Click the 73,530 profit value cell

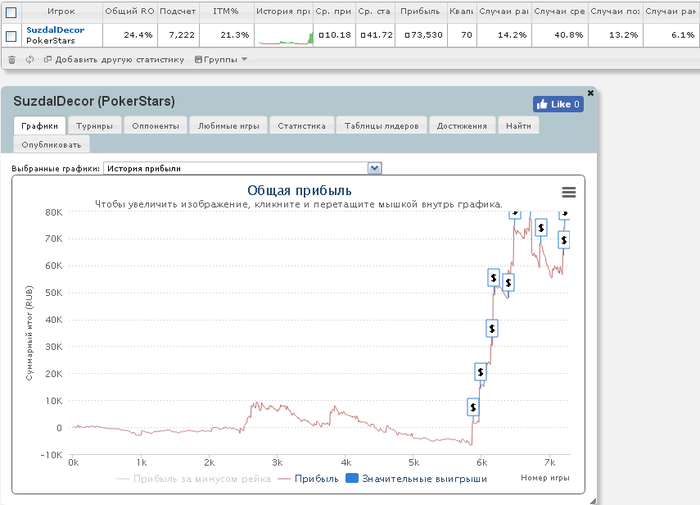coord(421,35)
